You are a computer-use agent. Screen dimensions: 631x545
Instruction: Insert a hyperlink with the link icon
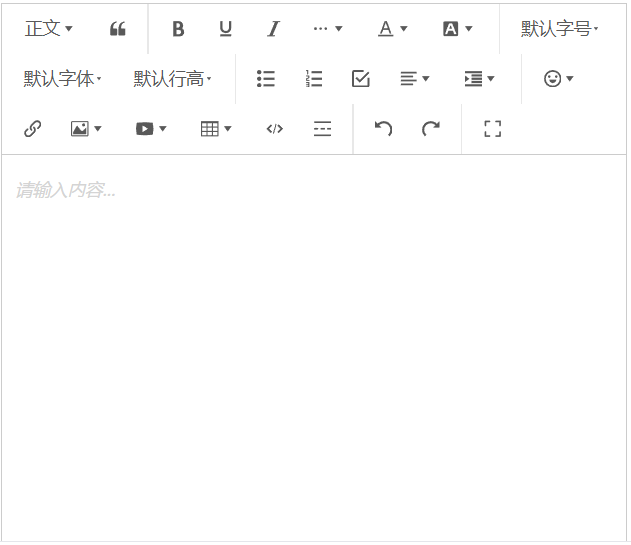[x=33, y=129]
